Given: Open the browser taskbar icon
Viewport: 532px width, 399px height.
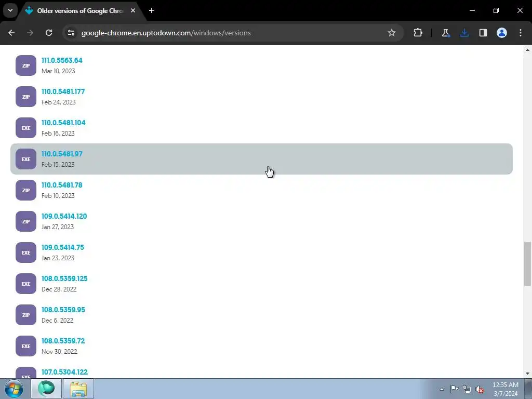Looking at the screenshot, I should click(x=46, y=389).
